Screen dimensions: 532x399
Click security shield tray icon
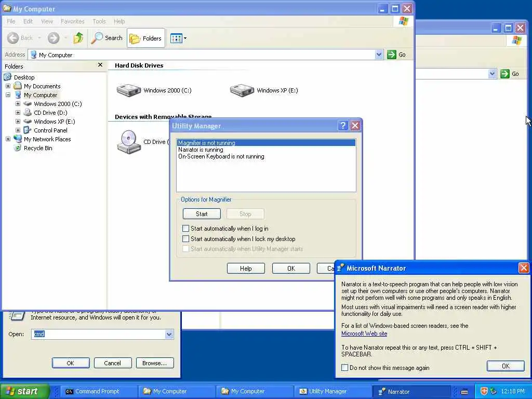(484, 391)
